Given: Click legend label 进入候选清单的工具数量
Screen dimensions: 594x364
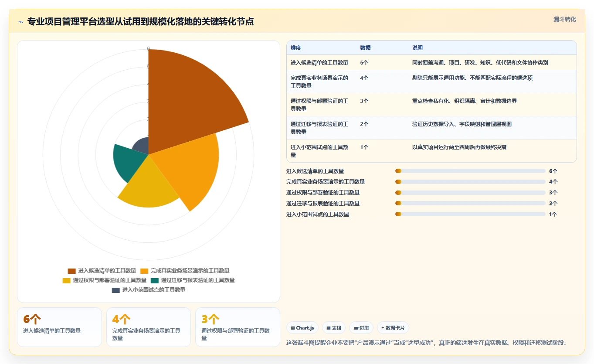Looking at the screenshot, I should [107, 271].
